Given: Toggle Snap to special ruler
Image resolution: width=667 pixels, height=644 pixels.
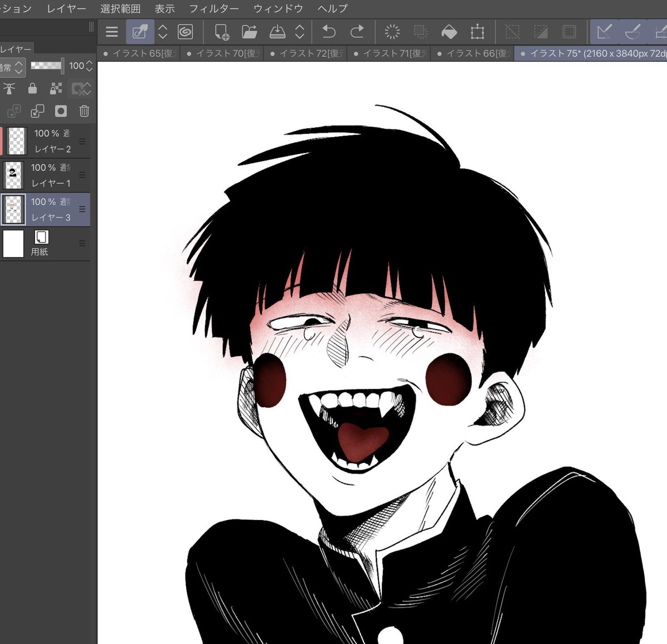Looking at the screenshot, I should coord(633,32).
